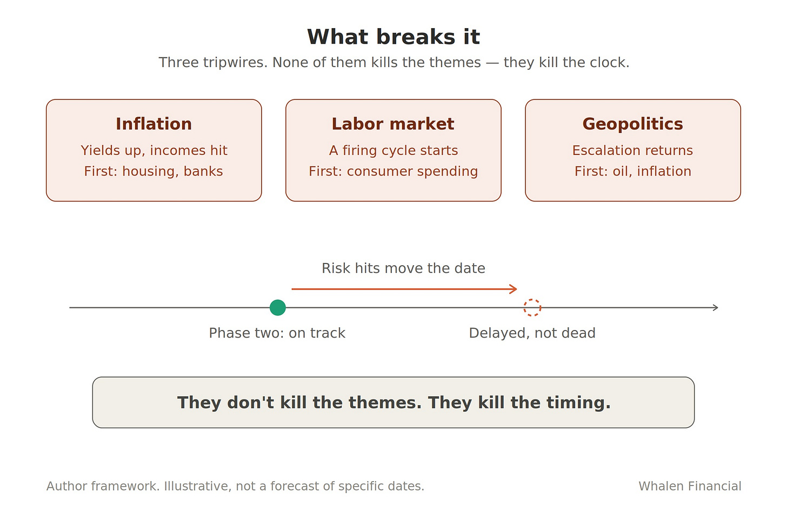Click the green 'on track' timeline dot
Image resolution: width=787 pixels, height=532 pixels.
coord(277,307)
